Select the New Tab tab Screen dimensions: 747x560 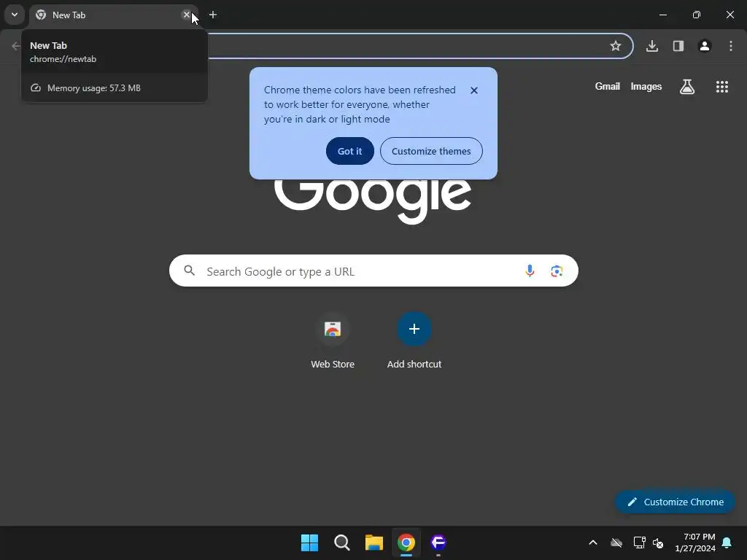[x=113, y=15]
